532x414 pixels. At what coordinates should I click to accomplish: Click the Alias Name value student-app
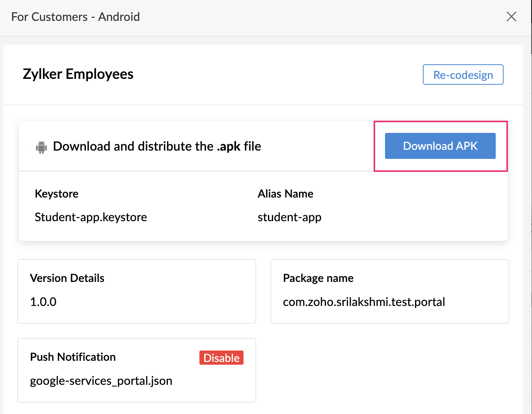(x=290, y=217)
